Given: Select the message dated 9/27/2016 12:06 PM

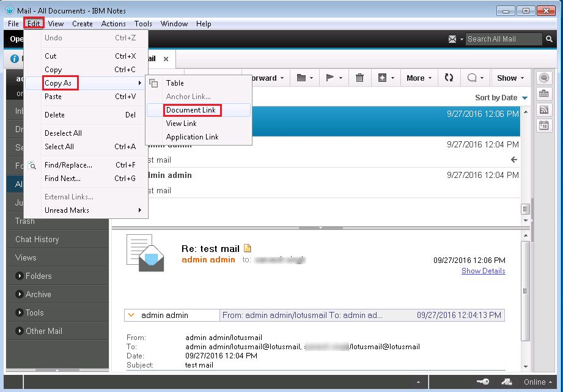Looking at the screenshot, I should click(386, 121).
